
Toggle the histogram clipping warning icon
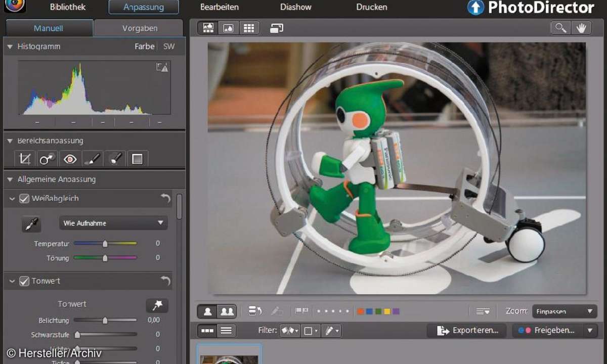point(162,67)
